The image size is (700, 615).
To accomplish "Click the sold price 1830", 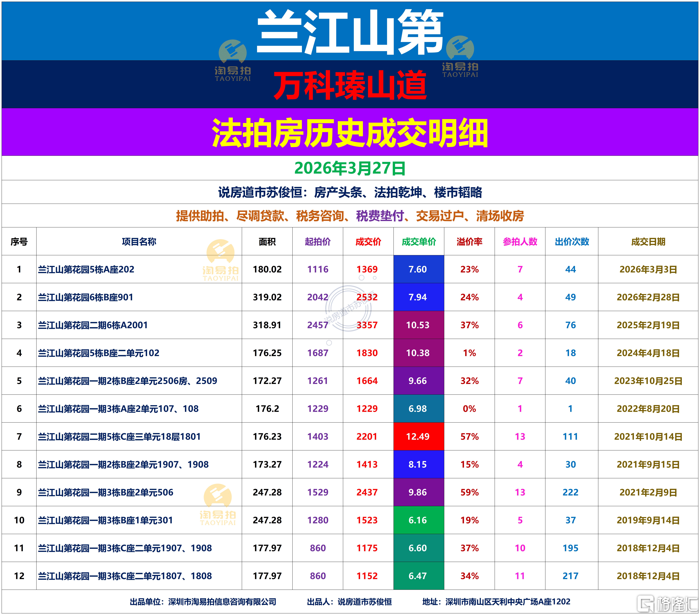I will pos(367,353).
